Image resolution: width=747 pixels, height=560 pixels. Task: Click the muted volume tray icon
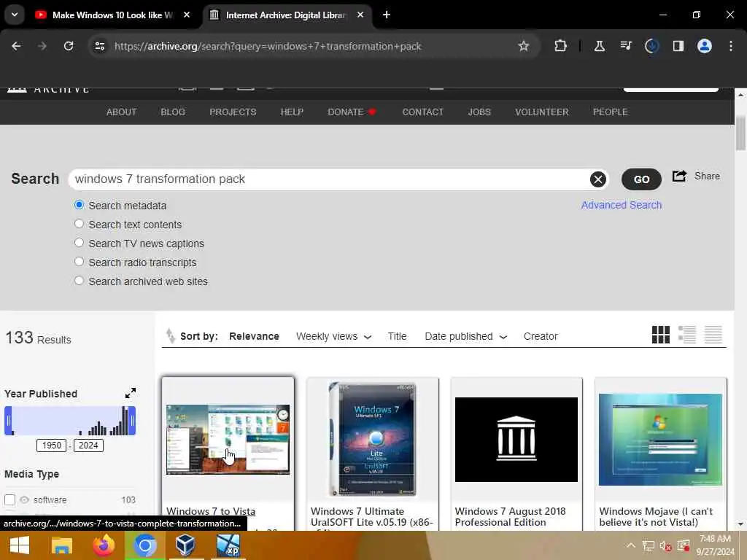point(665,545)
